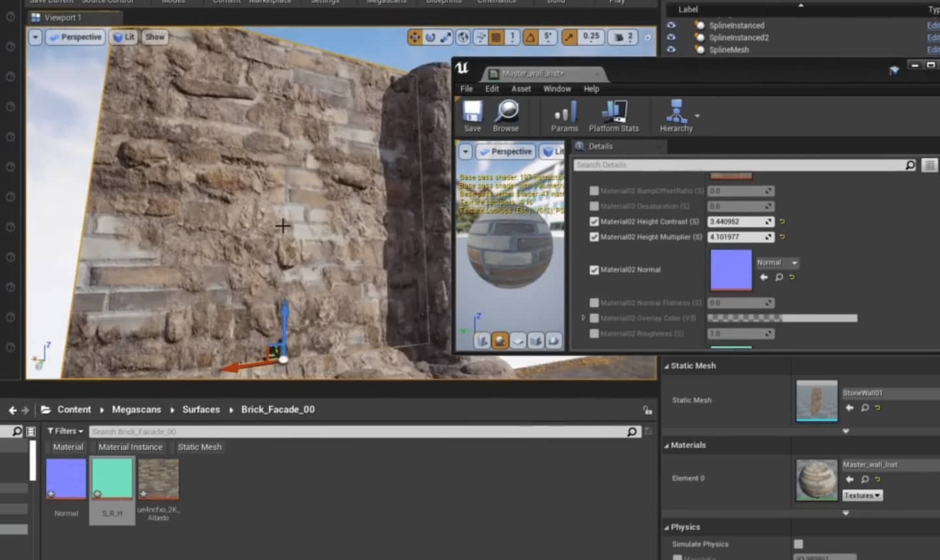Enable Material02 Normal Flatness checkbox
This screenshot has width=940, height=560.
click(594, 303)
